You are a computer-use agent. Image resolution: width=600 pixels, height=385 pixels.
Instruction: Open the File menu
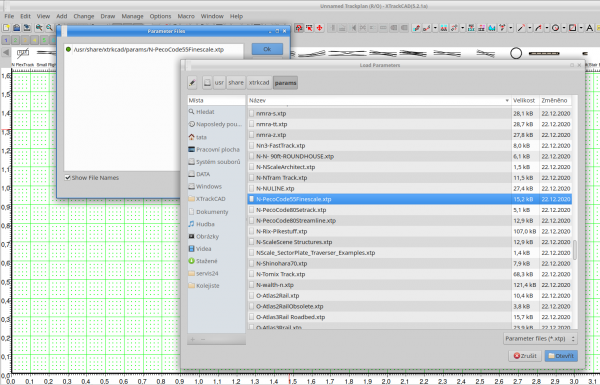(9, 16)
